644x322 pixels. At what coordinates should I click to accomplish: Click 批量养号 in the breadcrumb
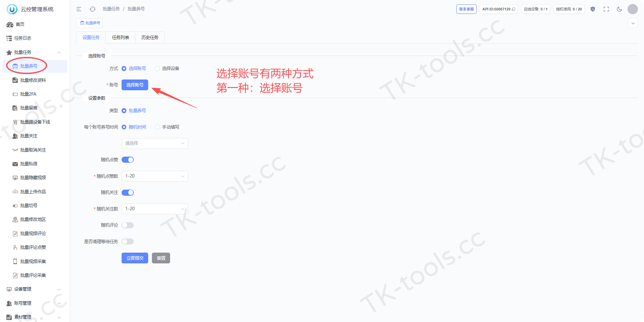click(x=136, y=9)
